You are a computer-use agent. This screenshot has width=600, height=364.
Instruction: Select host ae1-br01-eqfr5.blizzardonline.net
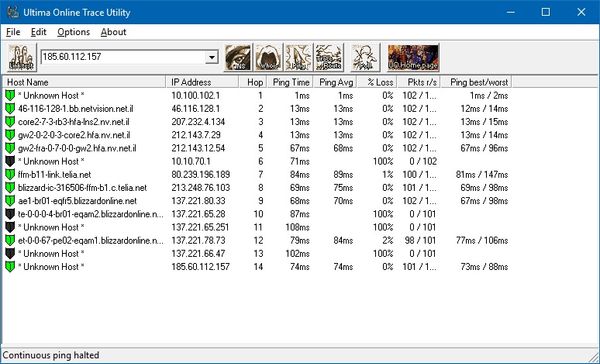(x=77, y=201)
